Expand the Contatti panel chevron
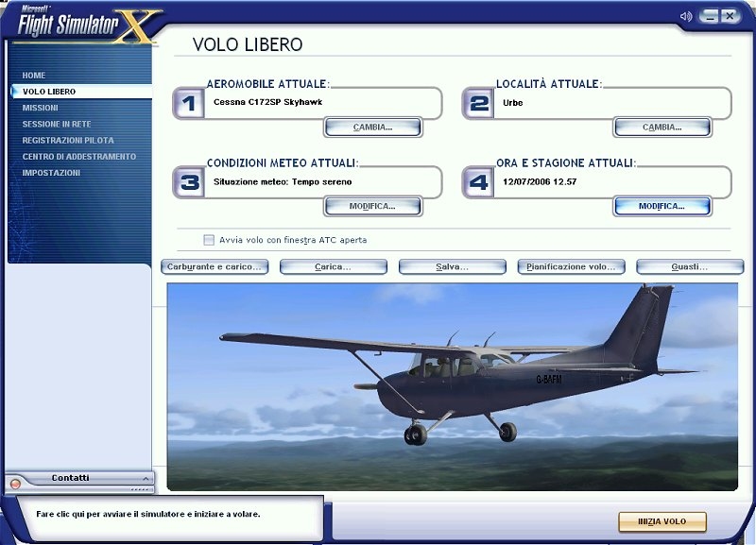The height and width of the screenshot is (545, 756). coord(144,479)
